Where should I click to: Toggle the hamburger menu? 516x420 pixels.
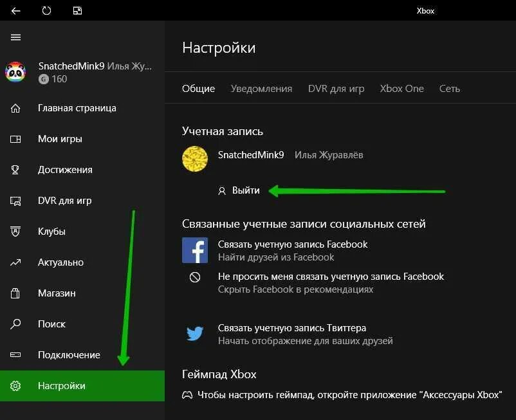[x=15, y=37]
